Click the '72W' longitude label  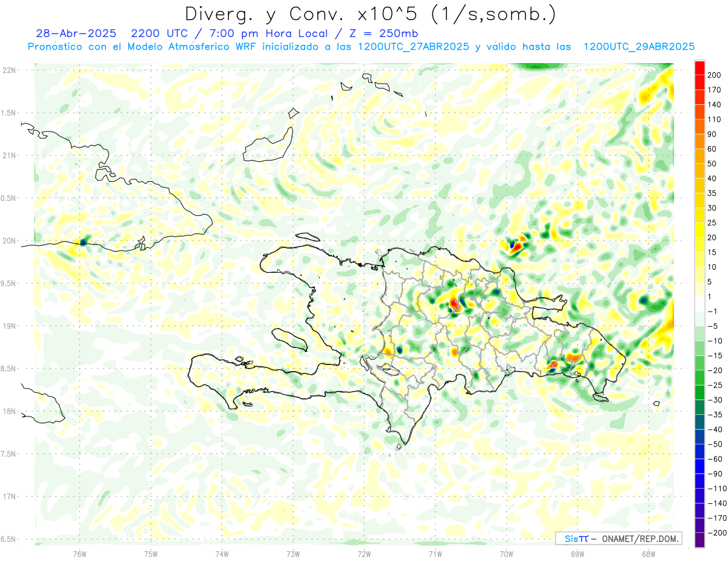click(364, 554)
